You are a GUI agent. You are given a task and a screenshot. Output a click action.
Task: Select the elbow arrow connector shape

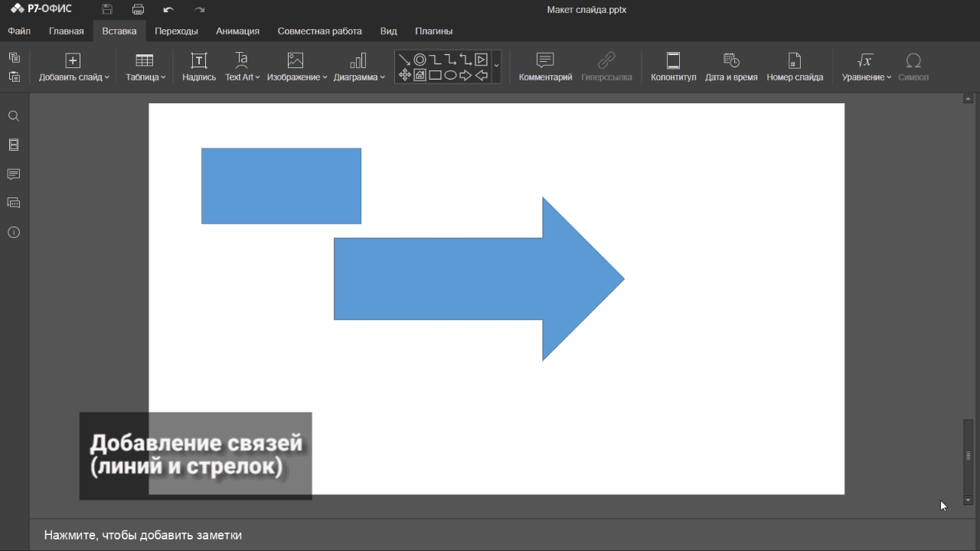coord(450,60)
